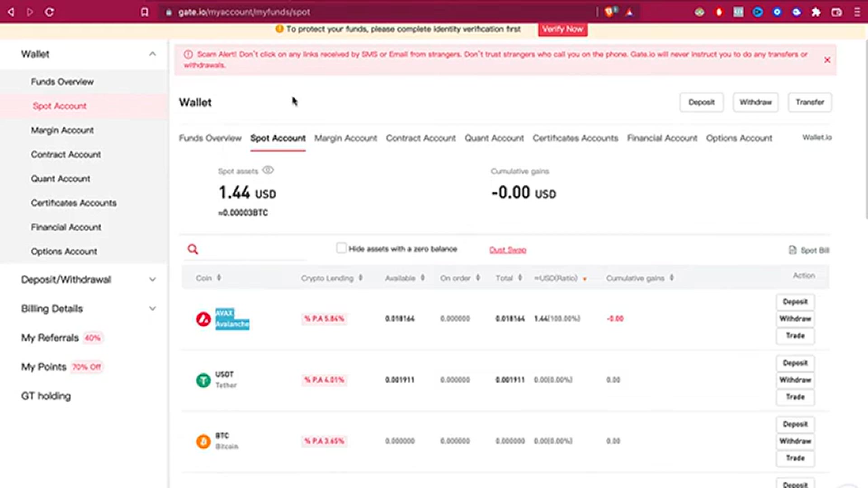Click the coin search input field
This screenshot has height=488, width=868.
point(253,249)
